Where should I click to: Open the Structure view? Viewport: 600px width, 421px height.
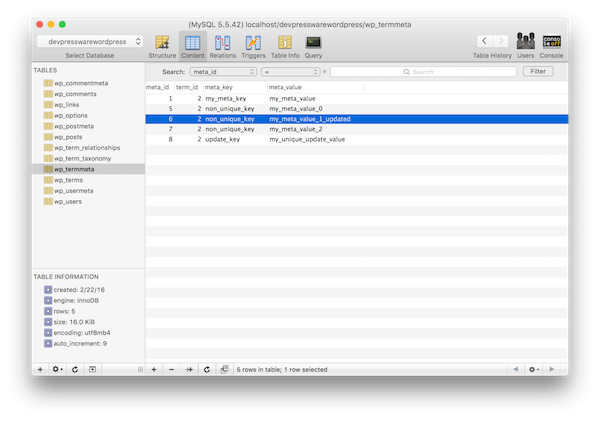(x=162, y=47)
